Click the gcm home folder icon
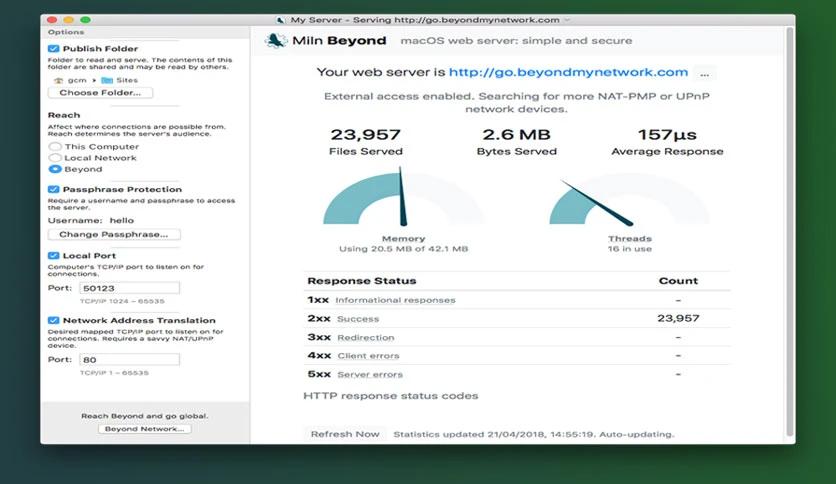The height and width of the screenshot is (484, 836). [x=58, y=80]
